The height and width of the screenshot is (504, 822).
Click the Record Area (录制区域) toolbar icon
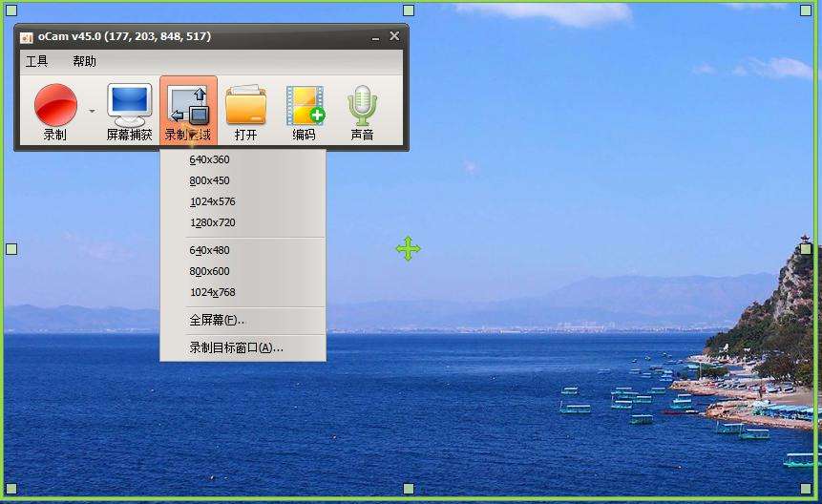coord(188,110)
